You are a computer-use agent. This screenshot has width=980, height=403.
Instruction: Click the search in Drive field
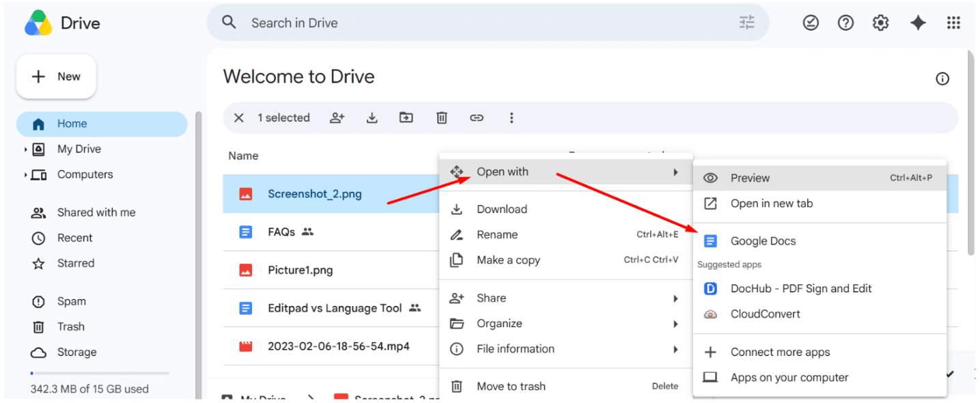click(488, 23)
